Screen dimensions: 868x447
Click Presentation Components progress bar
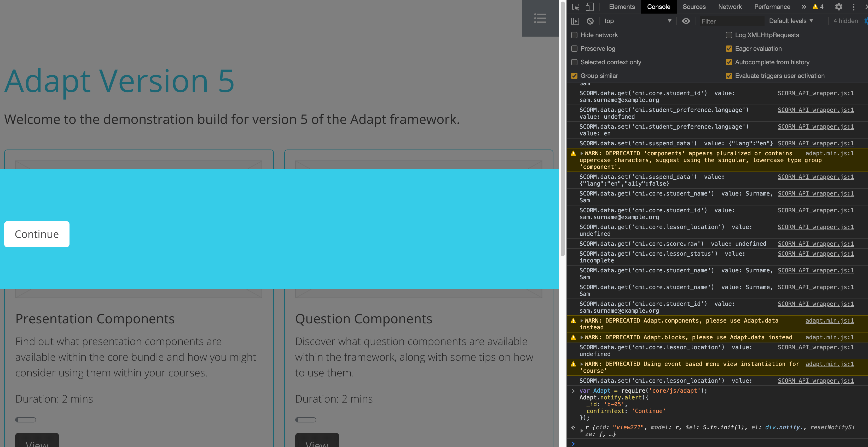click(26, 420)
